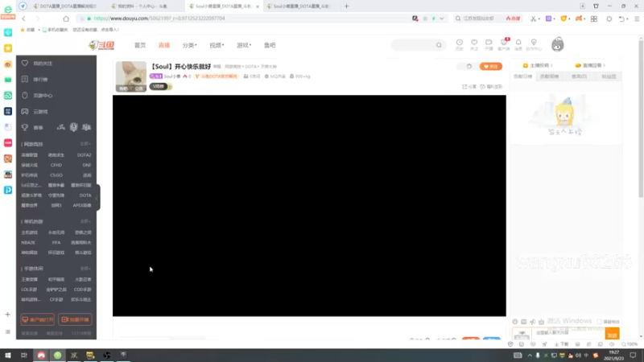Expand the 分类 dropdown menu

[x=189, y=45]
